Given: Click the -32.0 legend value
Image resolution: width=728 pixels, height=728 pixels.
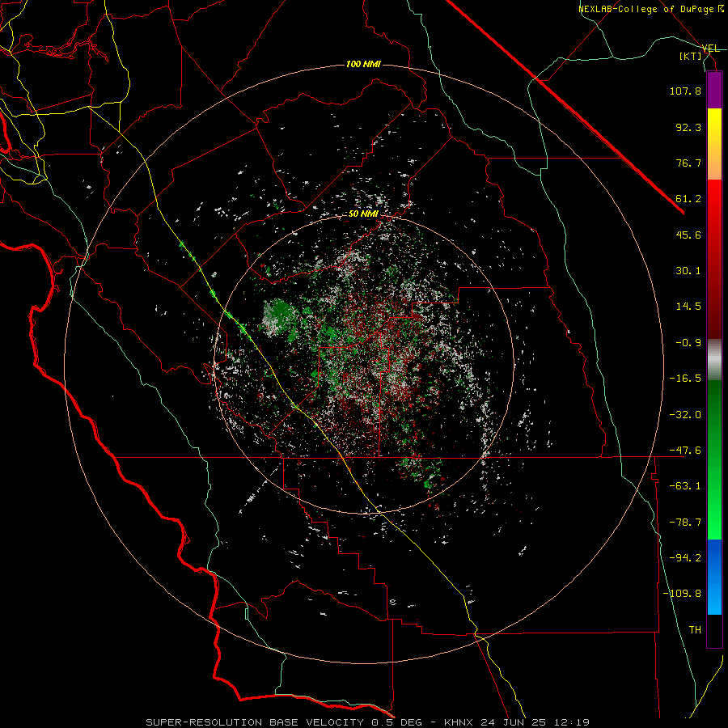Looking at the screenshot, I should click(685, 415).
